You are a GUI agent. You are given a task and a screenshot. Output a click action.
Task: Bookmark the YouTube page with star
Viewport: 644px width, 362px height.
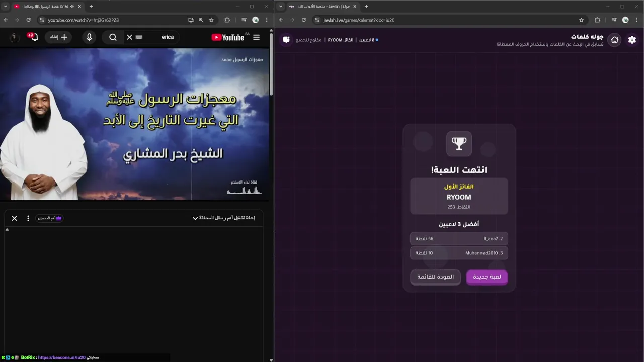pos(211,20)
